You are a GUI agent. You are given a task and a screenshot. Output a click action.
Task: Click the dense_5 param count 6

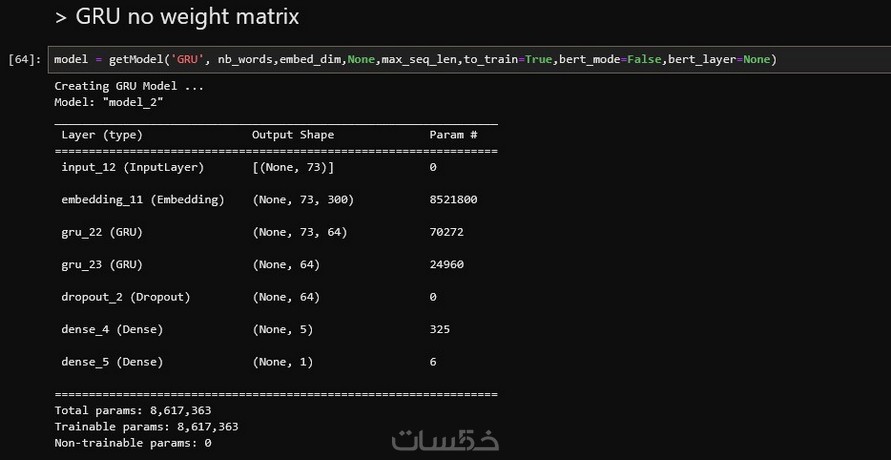point(433,362)
